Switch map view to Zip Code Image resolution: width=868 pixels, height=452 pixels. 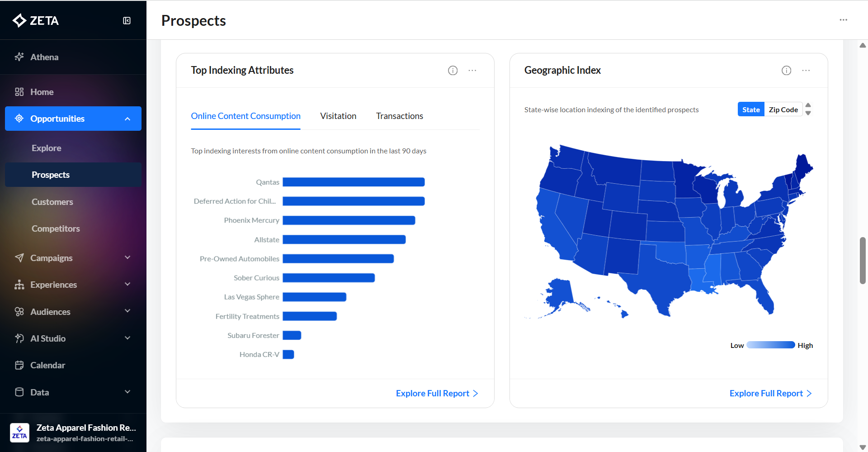(x=783, y=109)
